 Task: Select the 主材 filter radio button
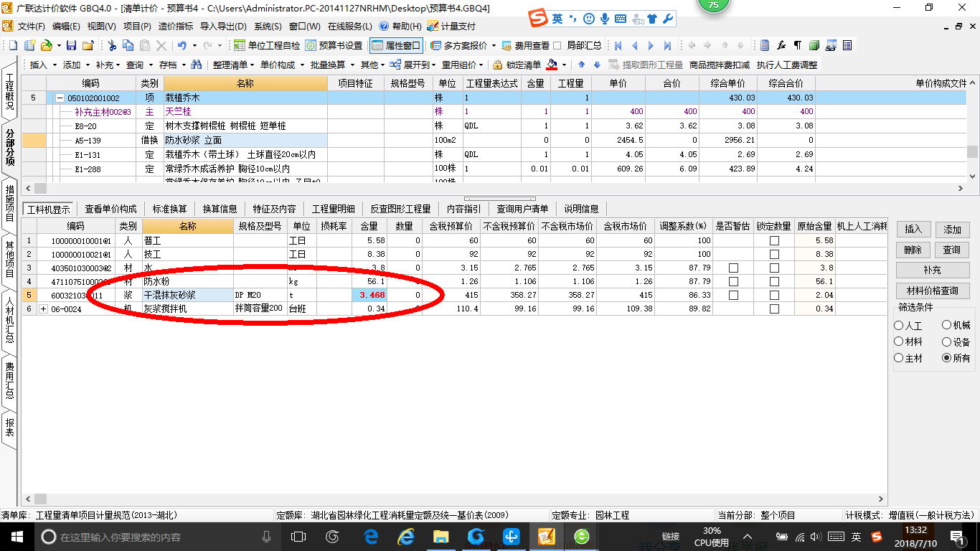(899, 358)
